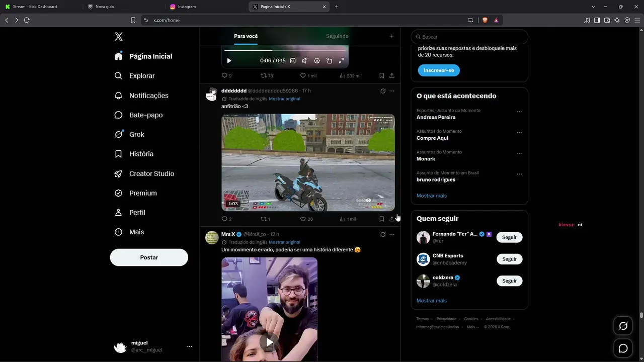Reload the page in browser
The height and width of the screenshot is (362, 644).
click(x=27, y=20)
